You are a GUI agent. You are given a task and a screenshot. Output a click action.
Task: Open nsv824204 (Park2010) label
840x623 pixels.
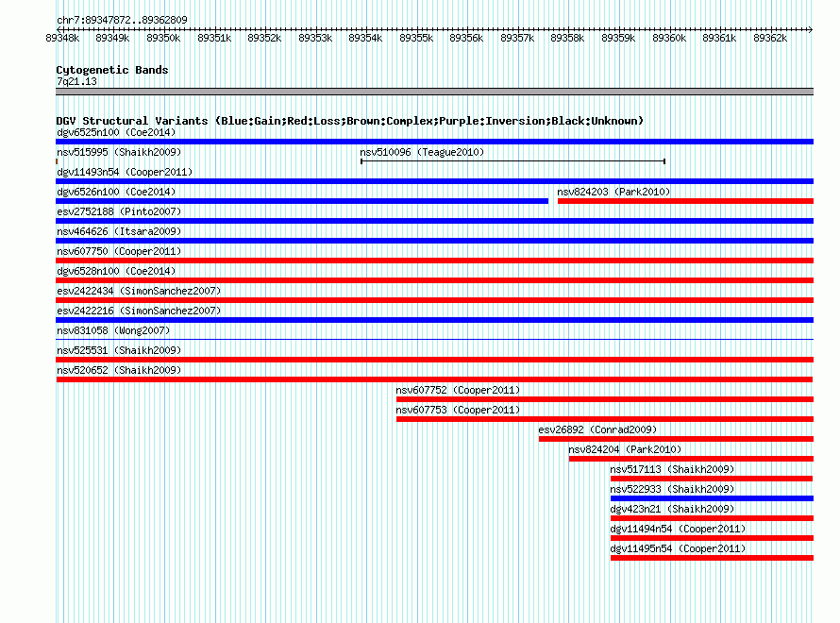pos(625,449)
